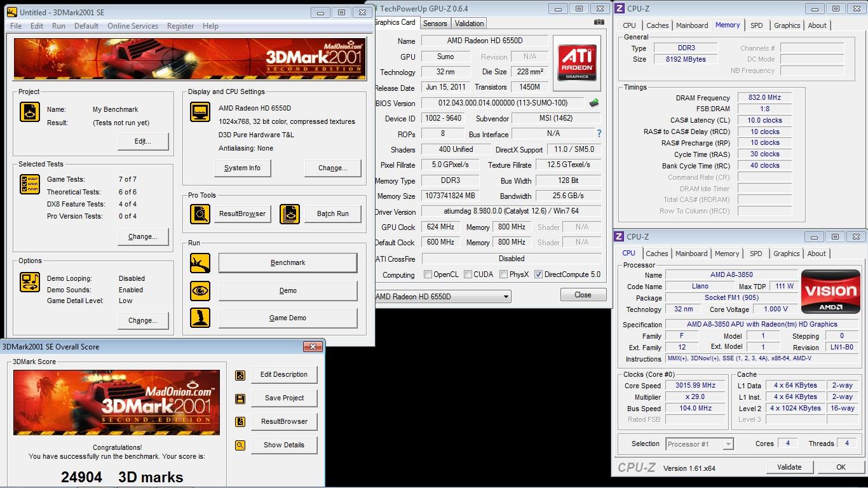Open the Default menu in 3DMark2001
This screenshot has width=868, height=488.
86,26
